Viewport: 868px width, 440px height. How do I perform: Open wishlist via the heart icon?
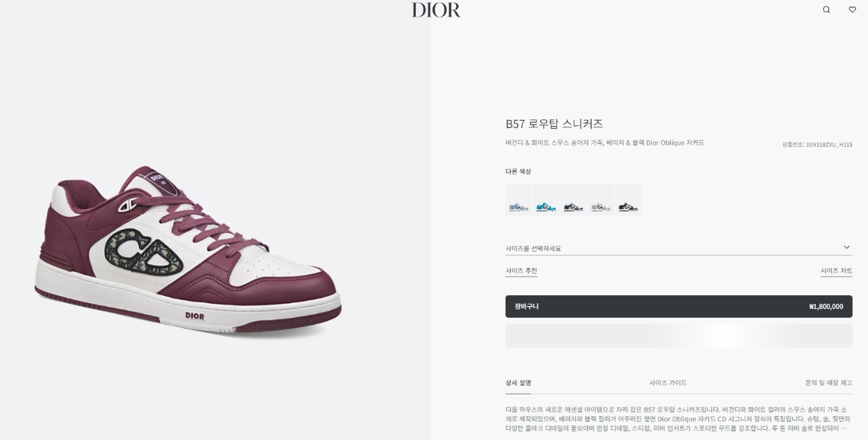[852, 9]
